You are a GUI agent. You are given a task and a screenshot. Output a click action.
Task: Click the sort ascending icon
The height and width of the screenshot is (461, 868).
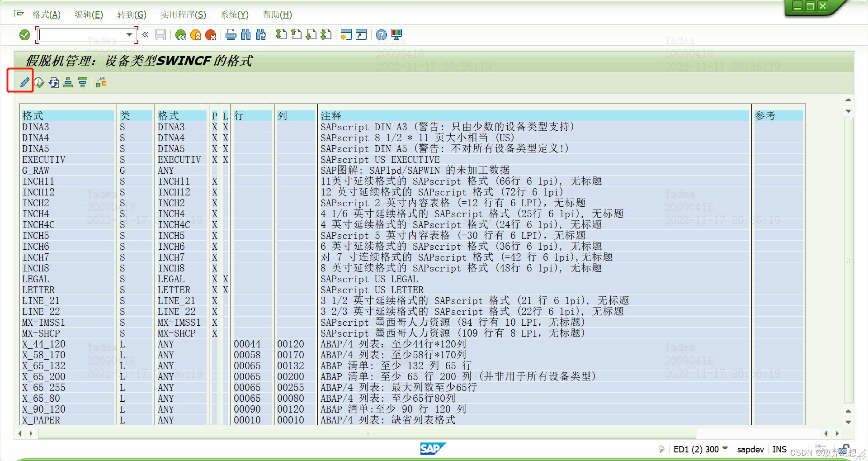point(68,82)
